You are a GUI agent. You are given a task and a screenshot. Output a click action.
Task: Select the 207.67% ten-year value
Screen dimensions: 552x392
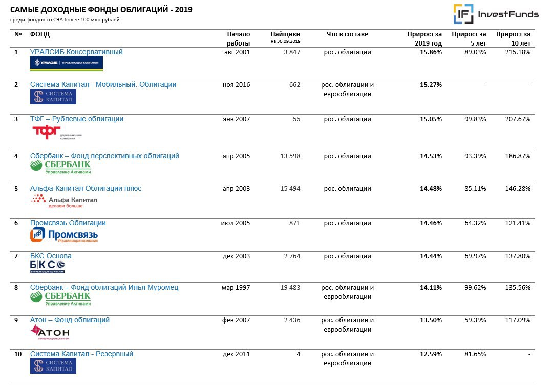[x=518, y=119]
